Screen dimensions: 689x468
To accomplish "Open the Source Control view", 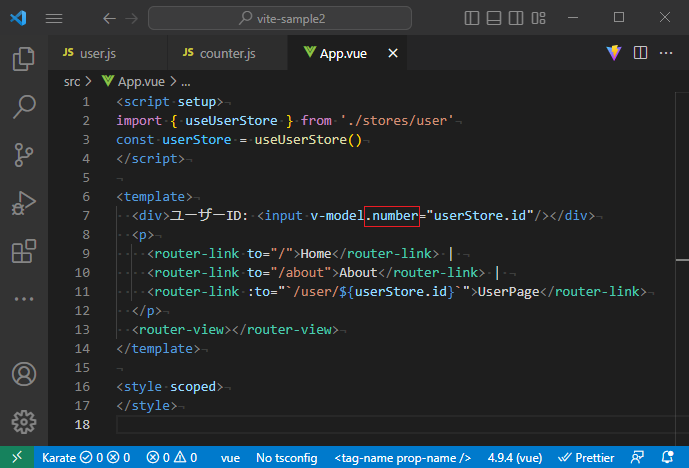I will point(24,155).
